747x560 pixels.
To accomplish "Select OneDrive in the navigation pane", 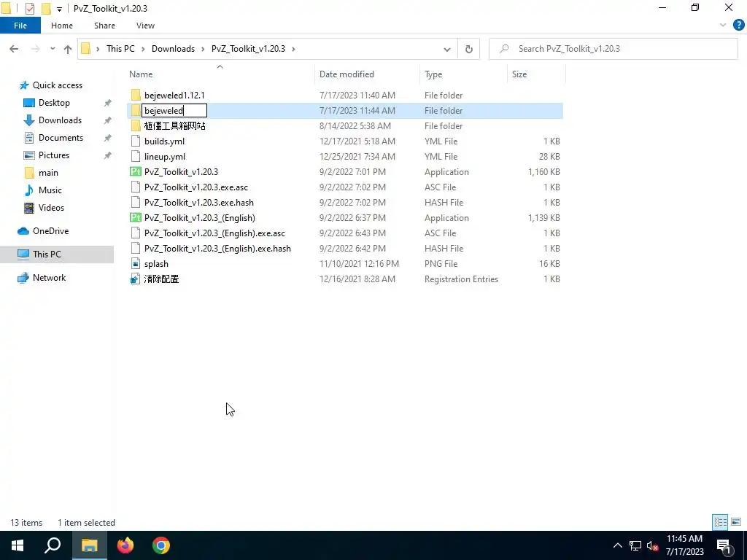I will pyautogui.click(x=50, y=231).
